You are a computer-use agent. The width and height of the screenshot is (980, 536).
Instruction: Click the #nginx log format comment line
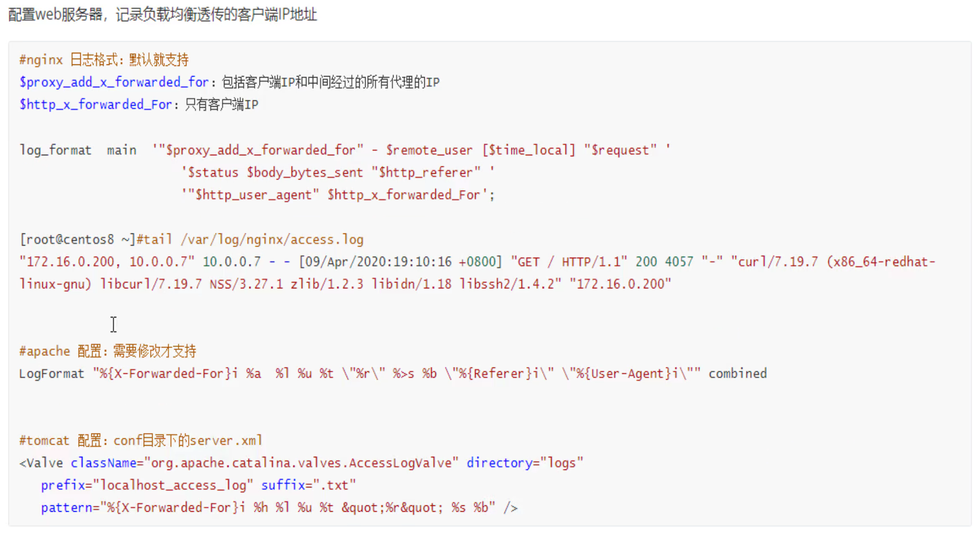click(x=104, y=60)
